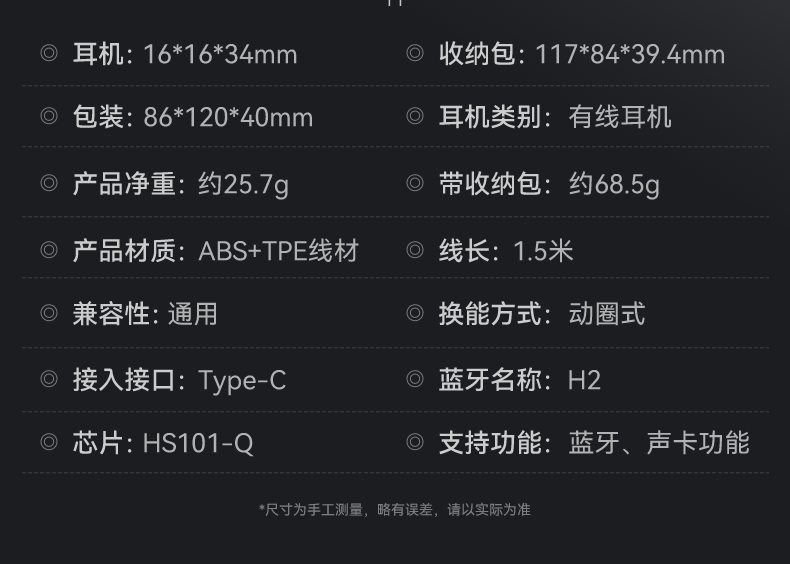This screenshot has height=564, width=790.
Task: Select the Type-C interface text
Action: pos(242,380)
